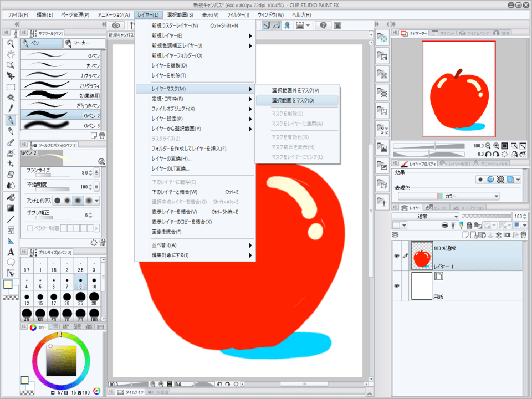Toggle snap to grid icon in toolbar
The image size is (532, 399).
click(287, 25)
